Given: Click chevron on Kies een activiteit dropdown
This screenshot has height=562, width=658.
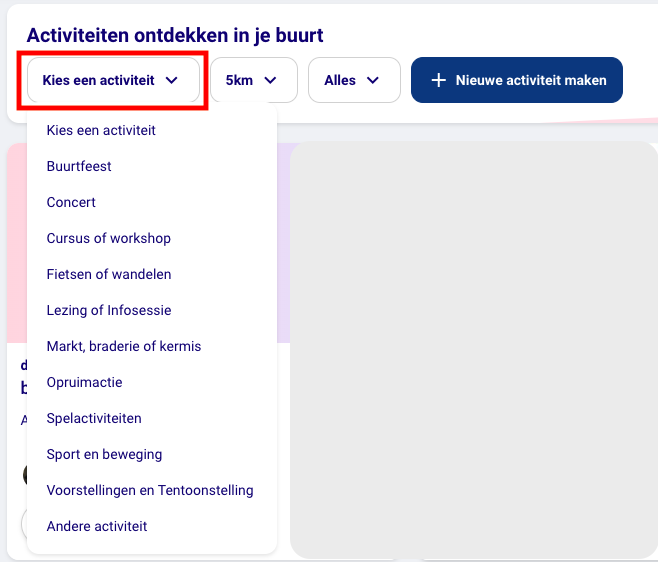Looking at the screenshot, I should click(171, 80).
